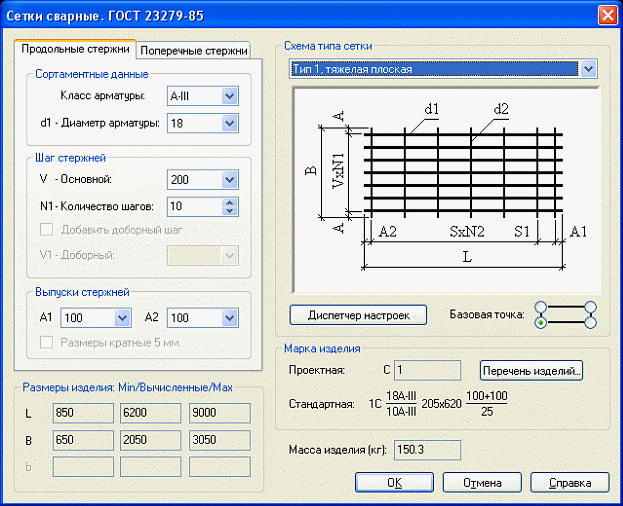Click Класс арматуры value A-III

coord(180,96)
